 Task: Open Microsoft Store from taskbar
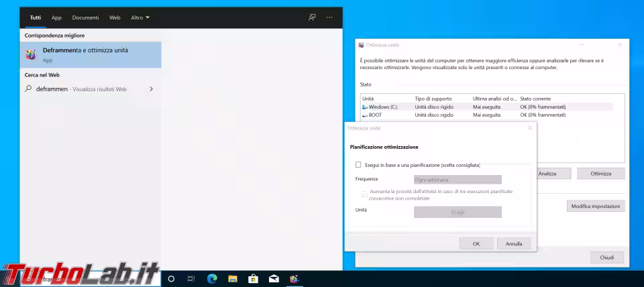(253, 278)
